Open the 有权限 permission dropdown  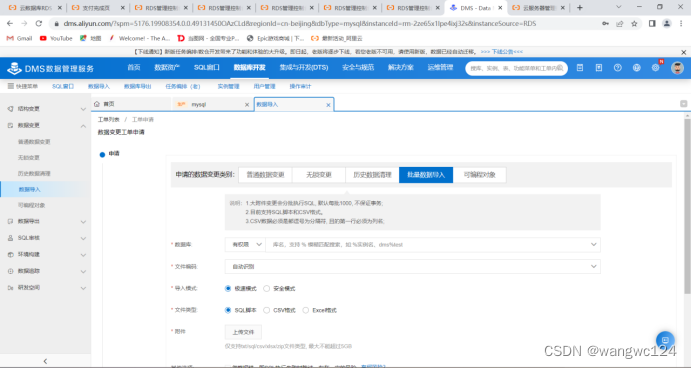tap(245, 244)
